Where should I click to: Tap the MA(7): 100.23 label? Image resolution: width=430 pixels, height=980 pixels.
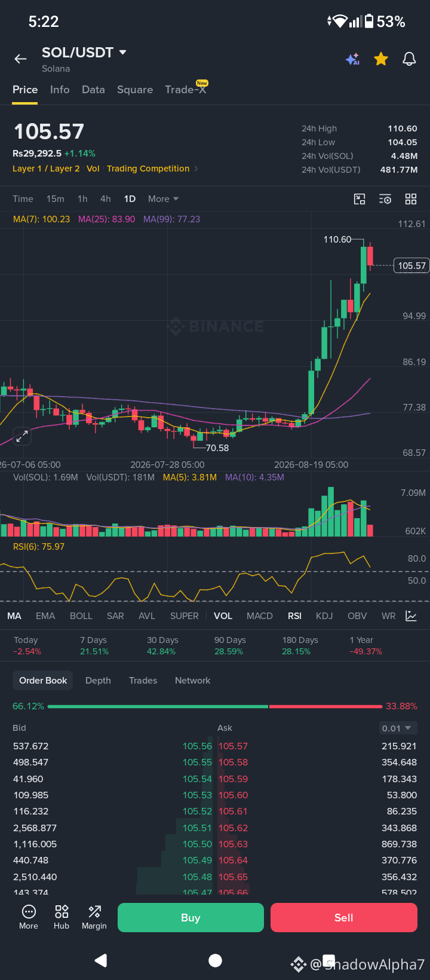click(41, 219)
